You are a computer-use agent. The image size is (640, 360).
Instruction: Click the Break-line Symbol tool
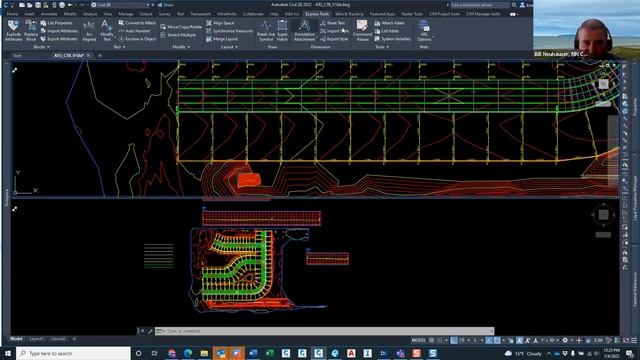(x=266, y=31)
